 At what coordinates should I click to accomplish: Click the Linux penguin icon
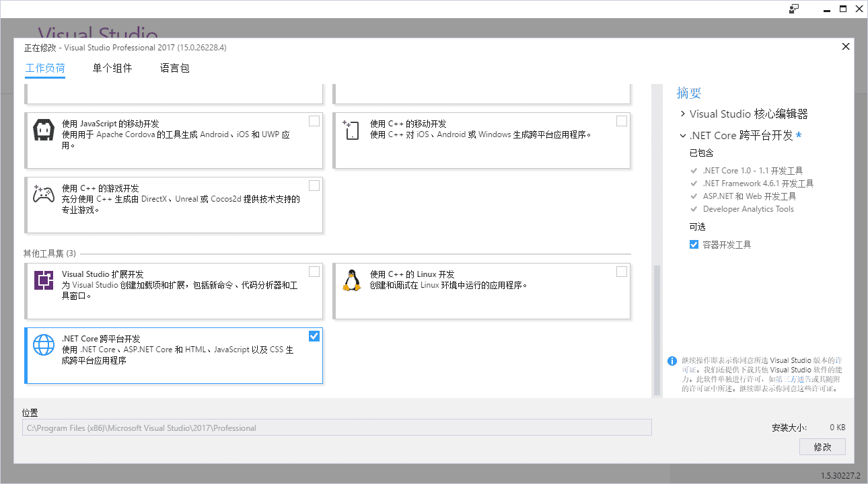coord(351,280)
